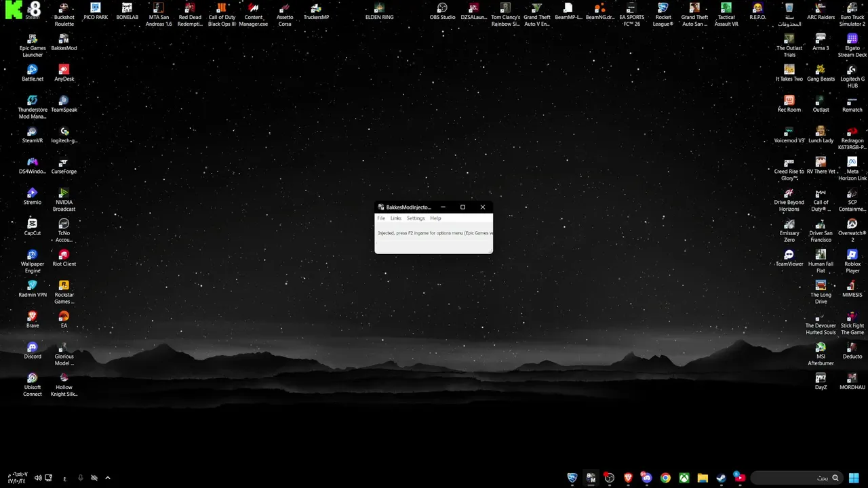Viewport: 868px width, 488px height.
Task: Open the File menu in BakkesModInjector
Action: click(381, 218)
